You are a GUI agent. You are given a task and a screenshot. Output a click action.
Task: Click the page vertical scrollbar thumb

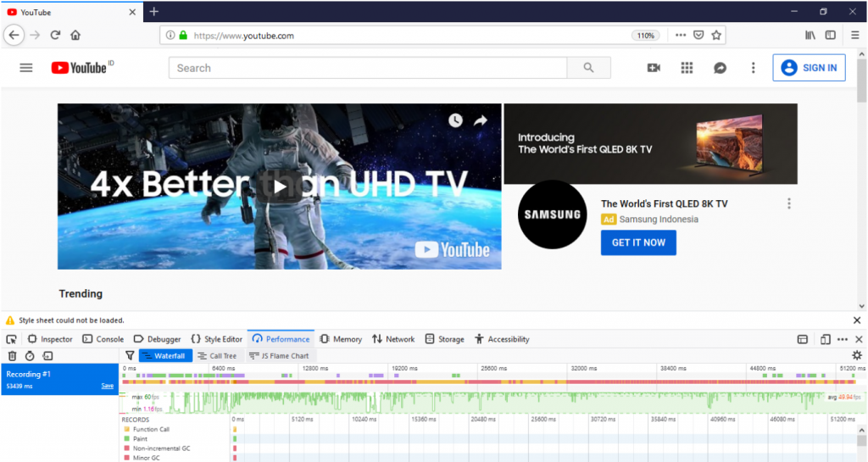(x=861, y=81)
